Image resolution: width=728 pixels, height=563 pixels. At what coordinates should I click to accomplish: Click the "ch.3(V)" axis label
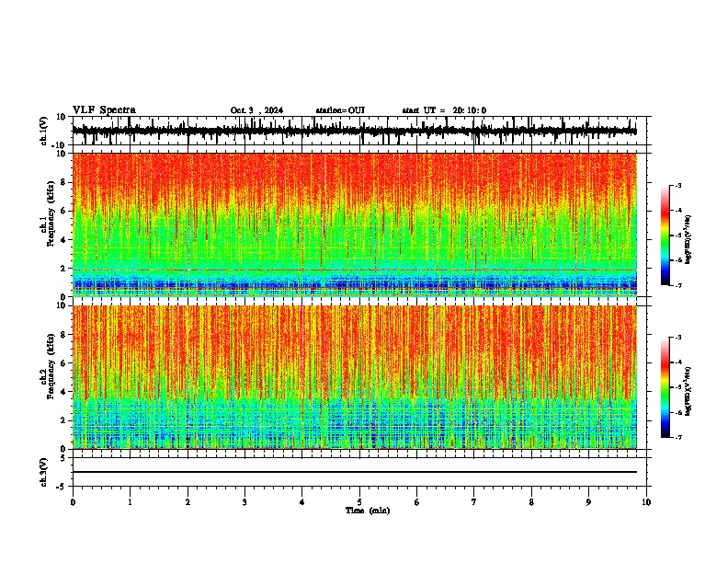pos(44,472)
